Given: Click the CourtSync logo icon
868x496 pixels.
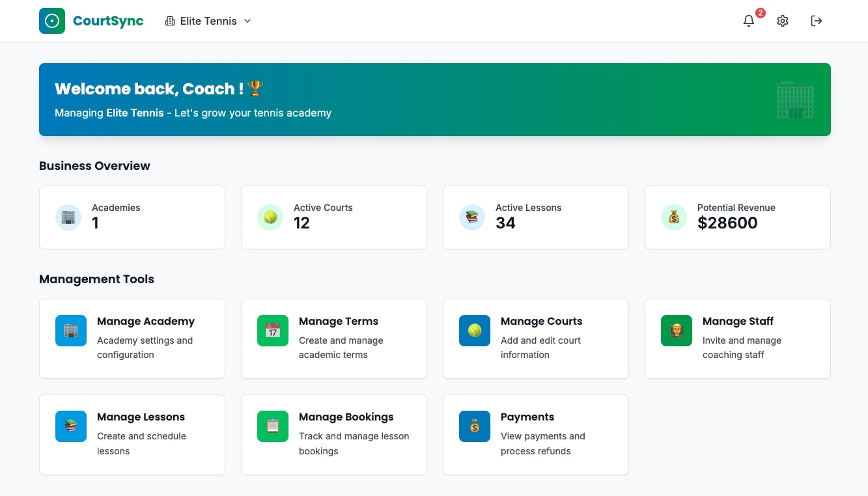Looking at the screenshot, I should tap(52, 21).
